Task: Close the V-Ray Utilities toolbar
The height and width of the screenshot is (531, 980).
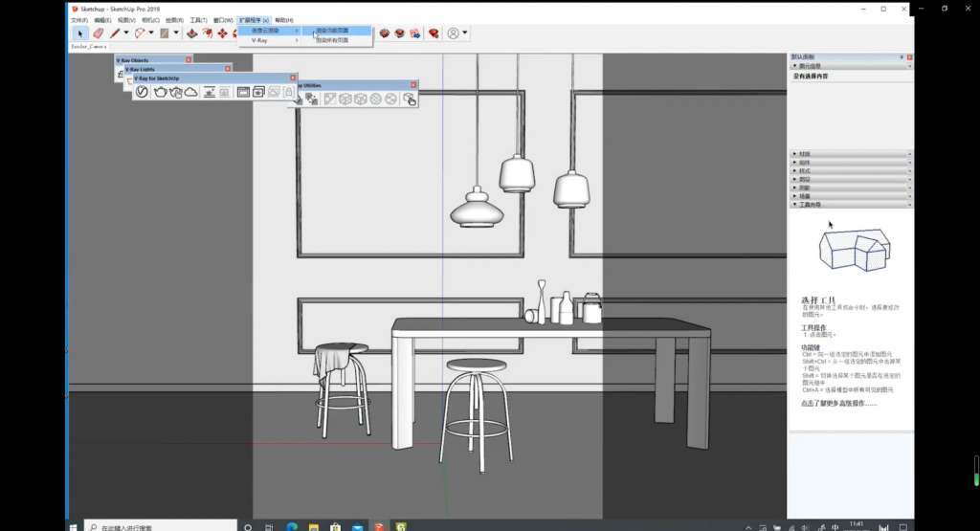Action: pos(413,85)
